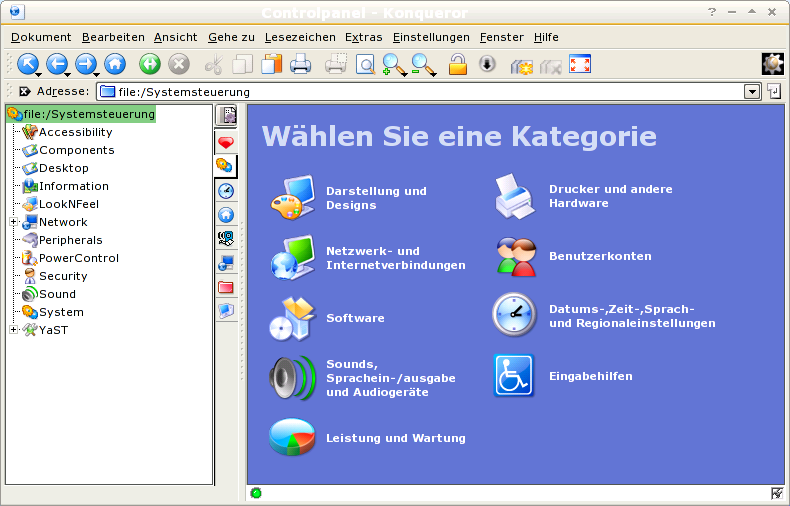The height and width of the screenshot is (506, 790).
Task: Open the Extras menu
Action: (x=364, y=37)
